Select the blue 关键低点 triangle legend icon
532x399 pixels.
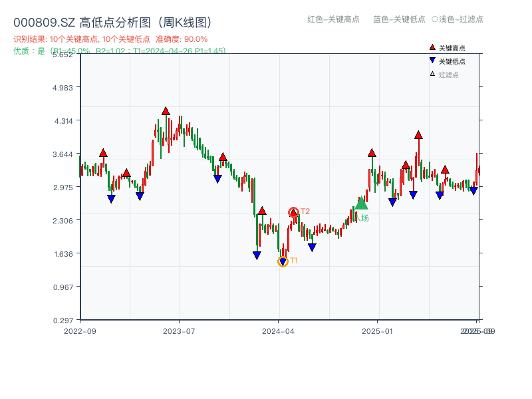point(432,60)
